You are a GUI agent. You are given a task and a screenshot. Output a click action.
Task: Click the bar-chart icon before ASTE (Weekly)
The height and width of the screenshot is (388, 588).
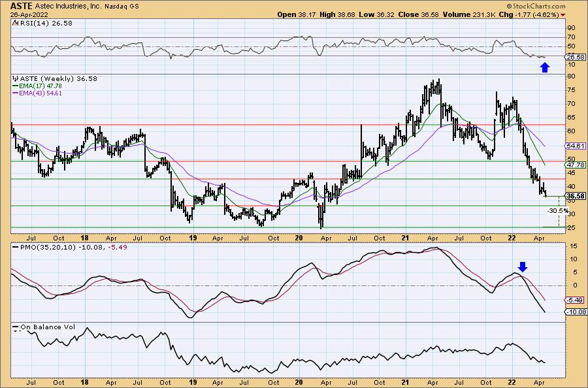16,79
